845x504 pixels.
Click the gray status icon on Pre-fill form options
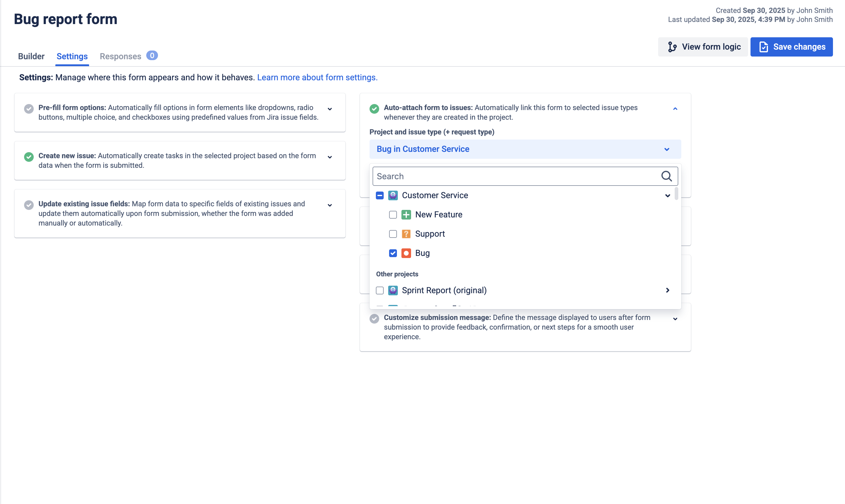(x=29, y=109)
